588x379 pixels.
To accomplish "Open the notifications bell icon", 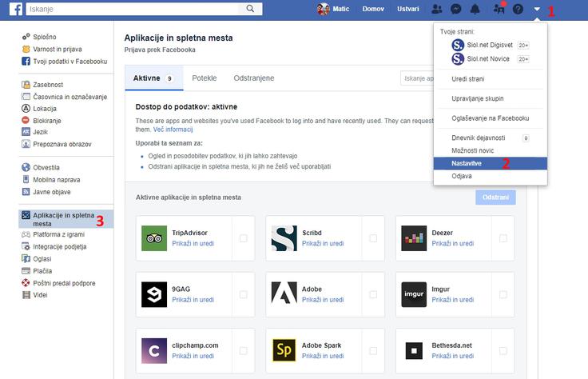I will click(475, 9).
